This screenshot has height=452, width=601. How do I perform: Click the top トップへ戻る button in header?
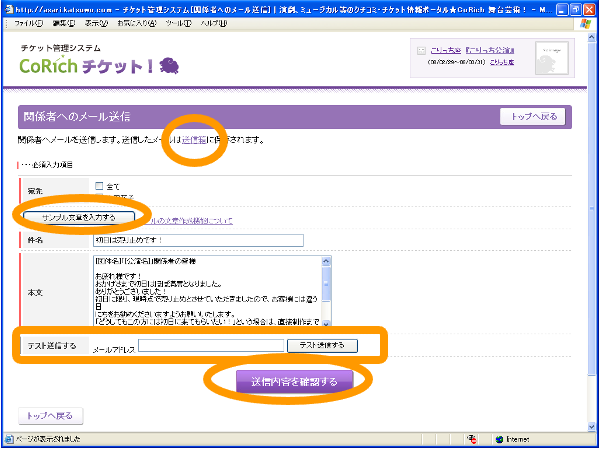pos(535,117)
